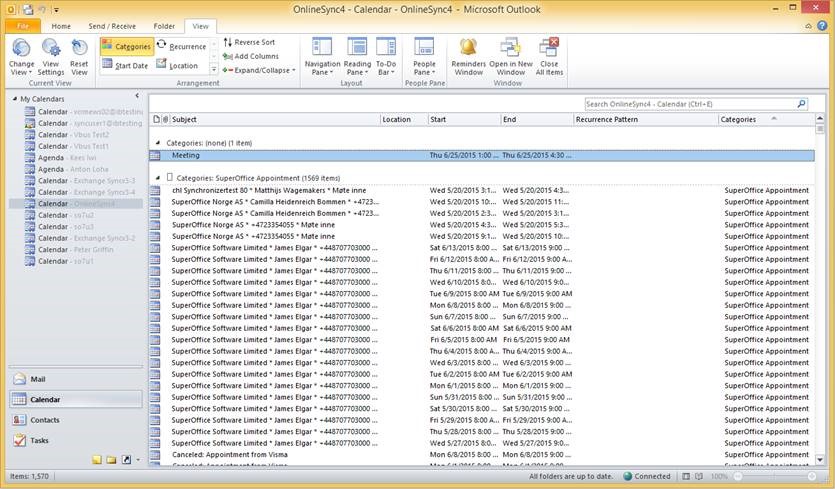Collapse the SuperOffice Appointment category group
Screen dimensions: 835x489
(x=157, y=177)
